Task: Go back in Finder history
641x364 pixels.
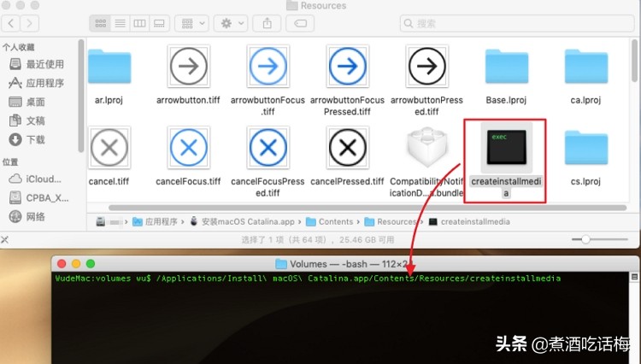Action: 11,23
